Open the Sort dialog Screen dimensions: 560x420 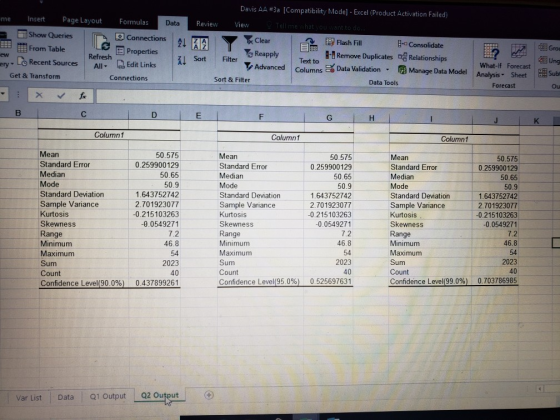click(x=200, y=49)
